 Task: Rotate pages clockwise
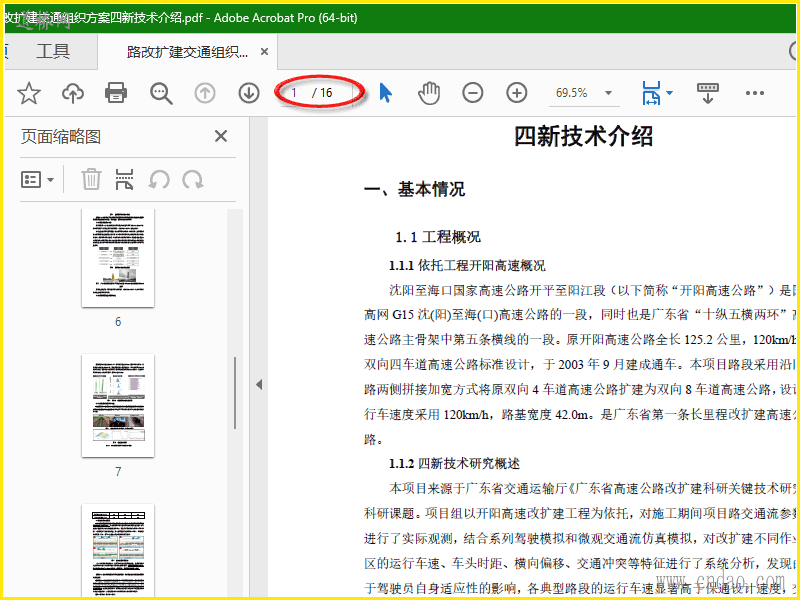coord(193,180)
